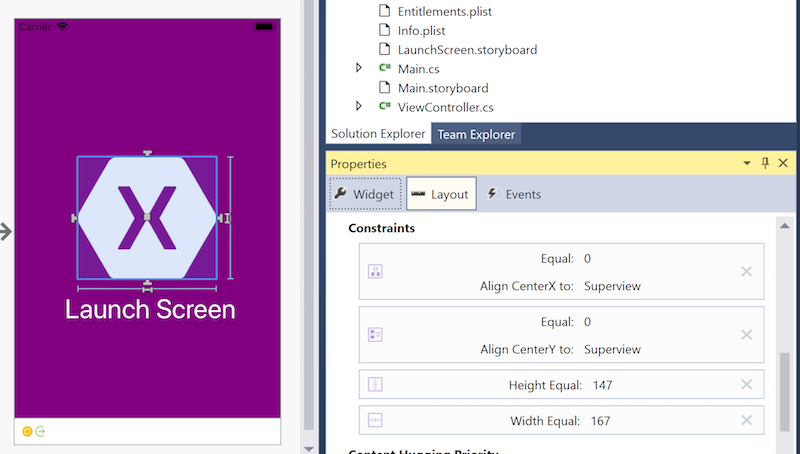
Task: Click the left edge constraint handle
Action: 74,218
